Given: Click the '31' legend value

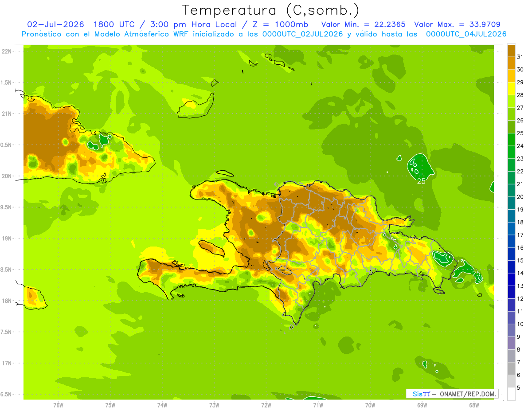Looking at the screenshot, I should click(520, 57).
